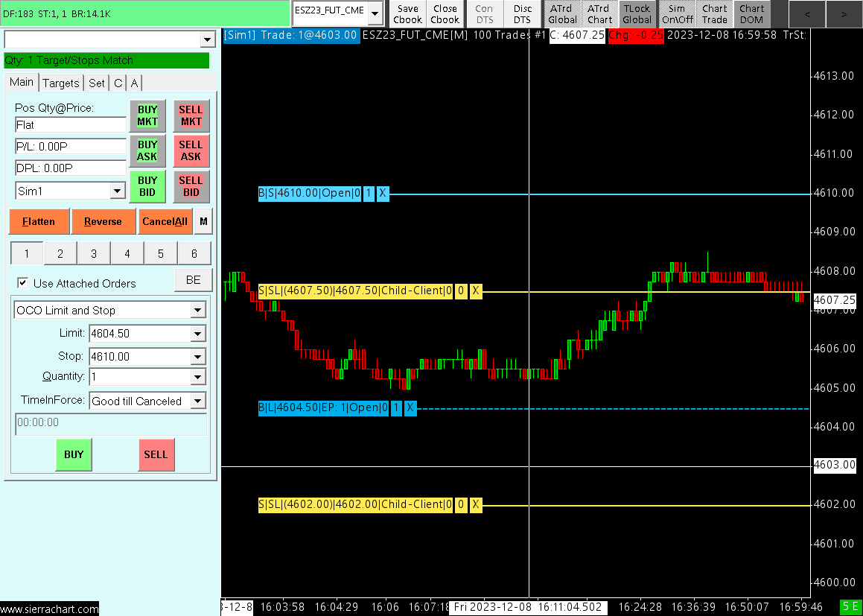
Task: Click quantity box of 4604.50 order line
Action: [x=396, y=408]
